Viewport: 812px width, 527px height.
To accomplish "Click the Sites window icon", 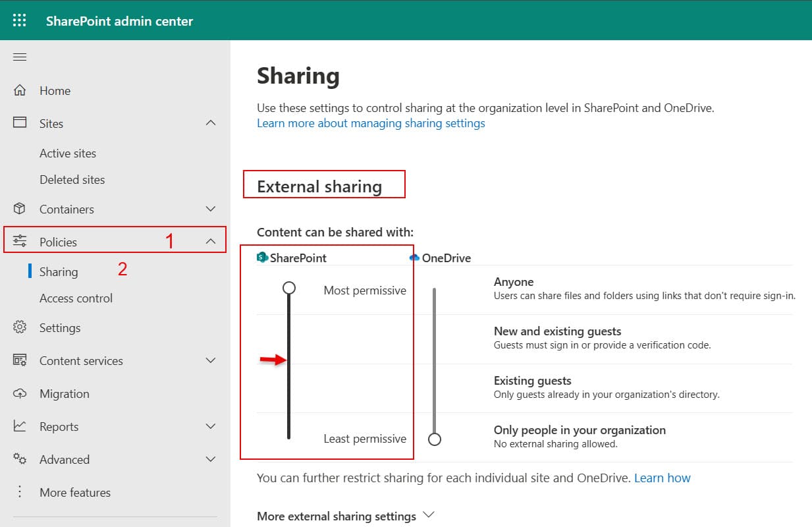I will click(20, 123).
